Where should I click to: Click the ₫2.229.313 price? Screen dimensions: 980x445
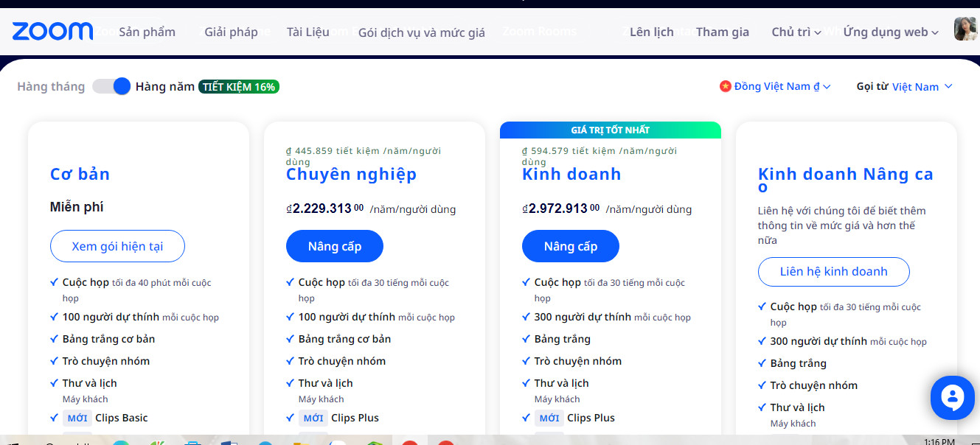tap(324, 209)
